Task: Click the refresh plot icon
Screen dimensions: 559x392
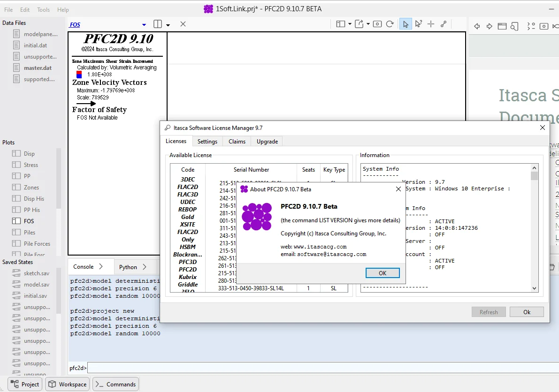Action: point(390,24)
